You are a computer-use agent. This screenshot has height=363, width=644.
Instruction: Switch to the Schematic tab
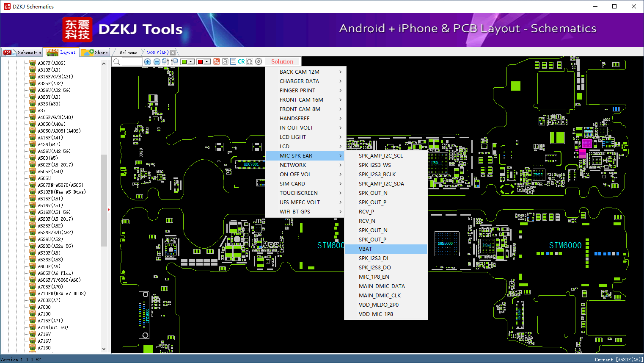[22, 53]
